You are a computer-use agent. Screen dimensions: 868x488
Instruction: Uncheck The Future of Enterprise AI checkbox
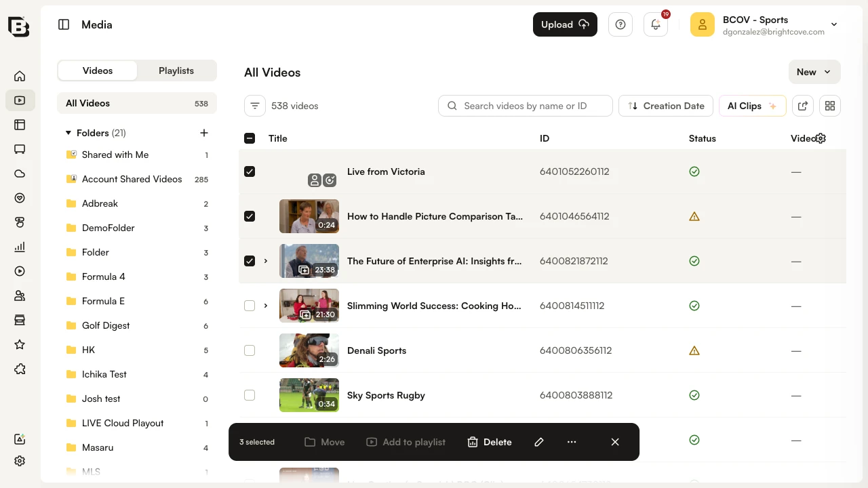(x=250, y=261)
